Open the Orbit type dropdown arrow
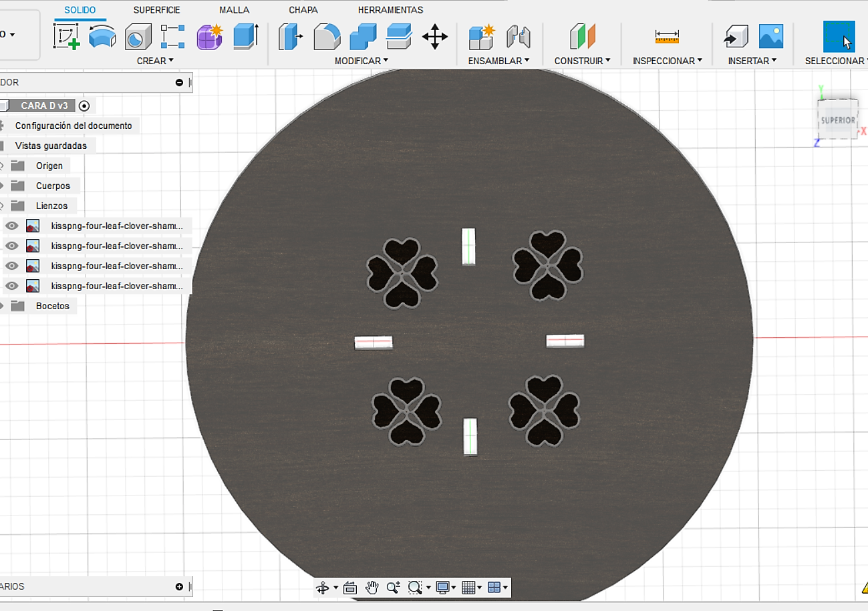Image resolution: width=868 pixels, height=611 pixels. [335, 588]
